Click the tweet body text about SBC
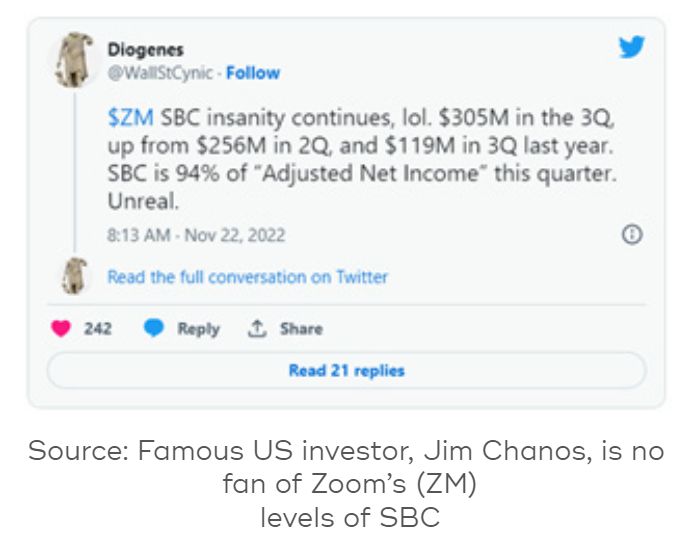This screenshot has height=560, width=697. 362,160
